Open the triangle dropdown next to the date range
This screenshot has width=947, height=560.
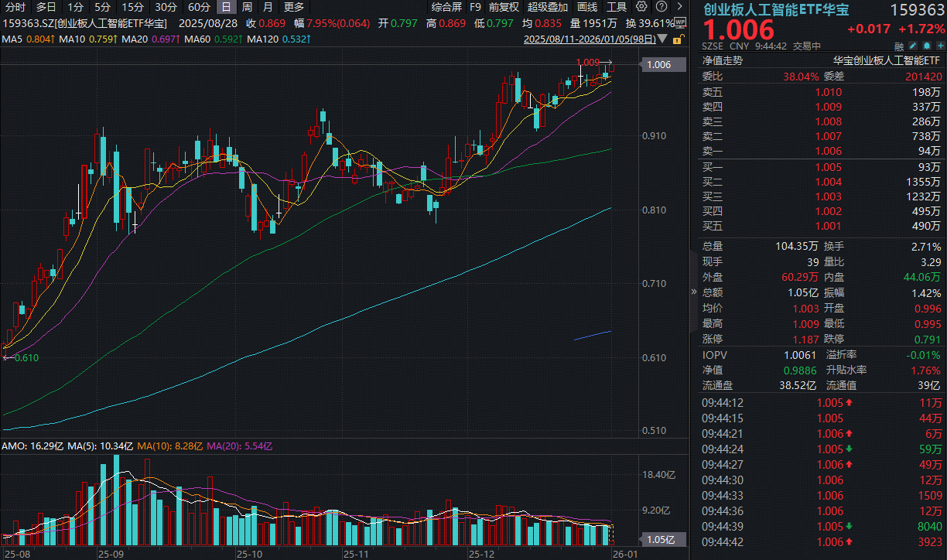coord(662,39)
